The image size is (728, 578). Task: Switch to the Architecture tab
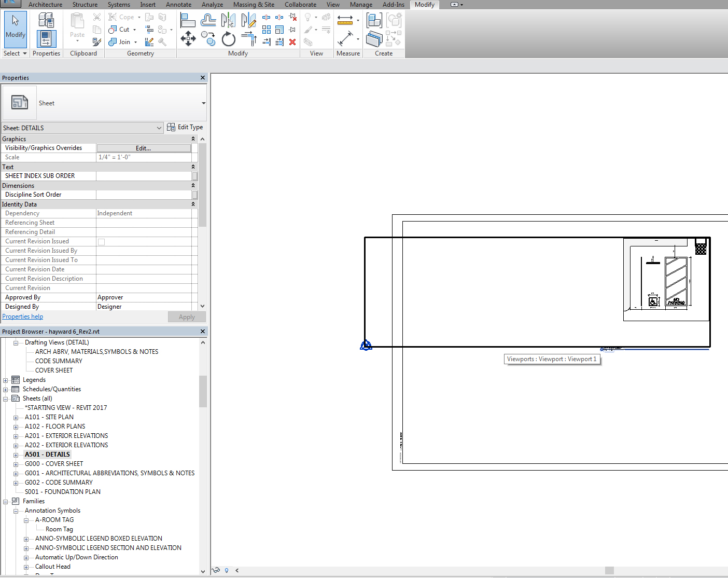click(45, 5)
